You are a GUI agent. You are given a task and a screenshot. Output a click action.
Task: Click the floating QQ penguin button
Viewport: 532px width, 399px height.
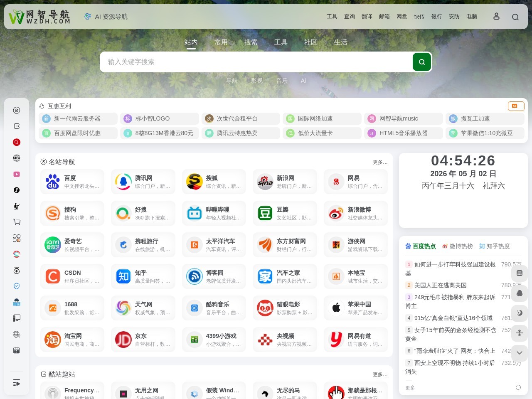point(520,293)
